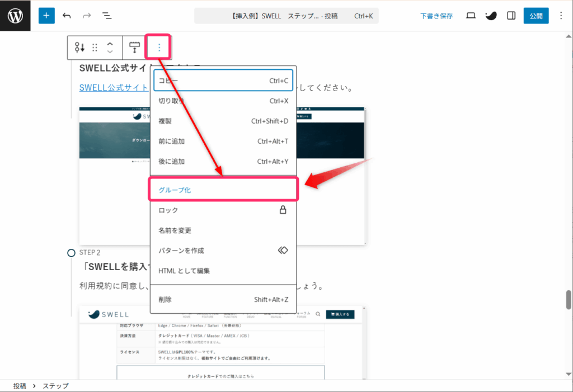The width and height of the screenshot is (573, 392).
Task: Click the vertical scrollbar thumb
Action: [x=569, y=300]
